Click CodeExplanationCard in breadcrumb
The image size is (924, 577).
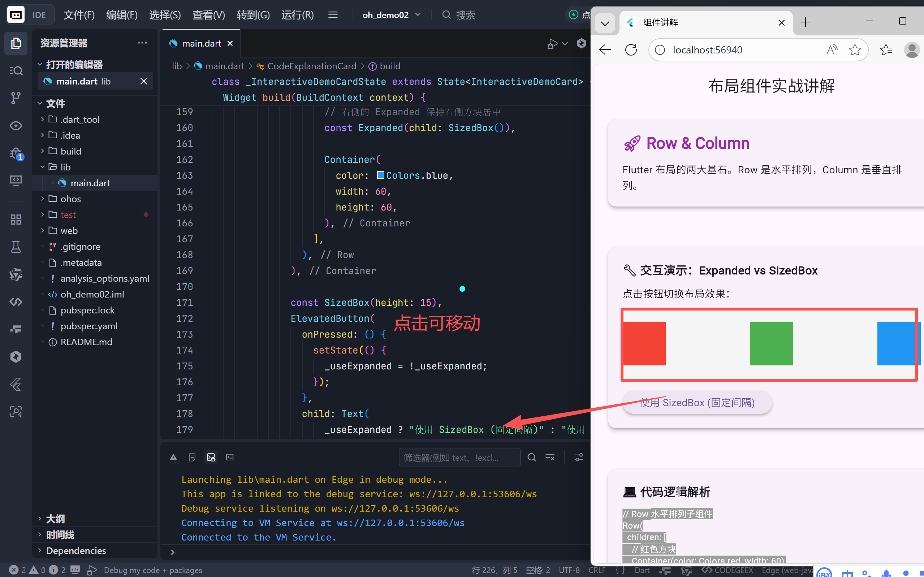pyautogui.click(x=311, y=66)
